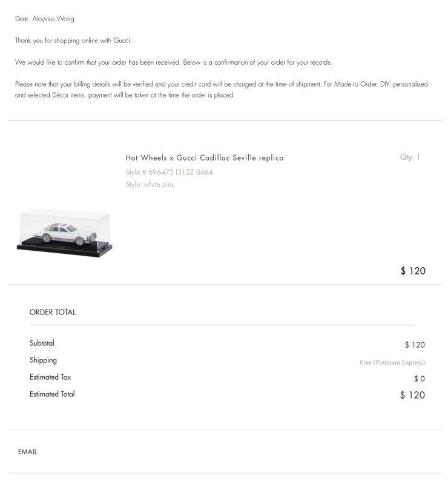Select the $ 120 item price
Viewport: 448px width, 484px height.
(x=413, y=271)
